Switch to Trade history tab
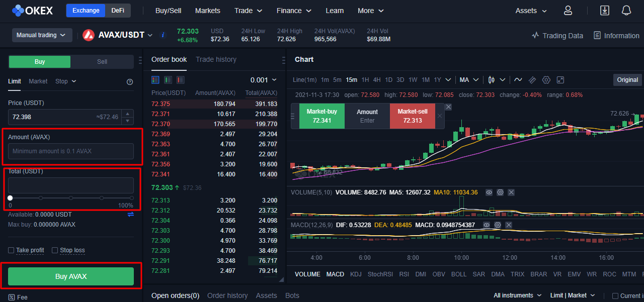Screen dimensions: 644x302 pyautogui.click(x=216, y=59)
